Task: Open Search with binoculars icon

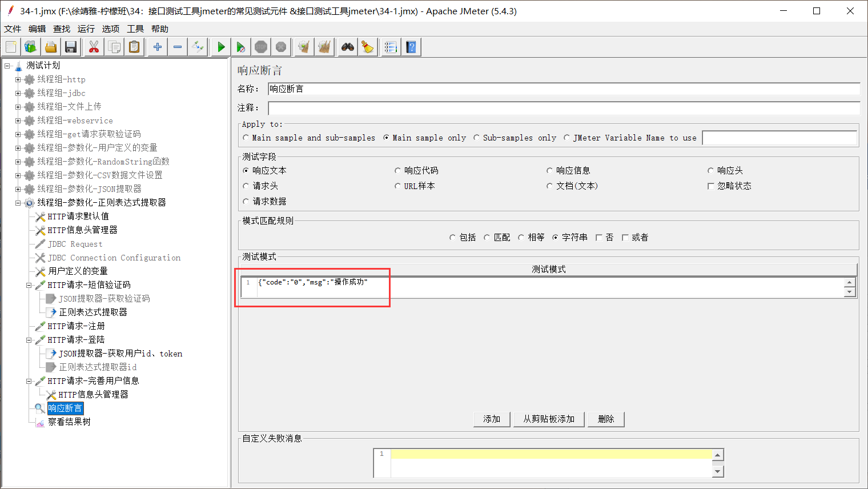Action: click(348, 47)
